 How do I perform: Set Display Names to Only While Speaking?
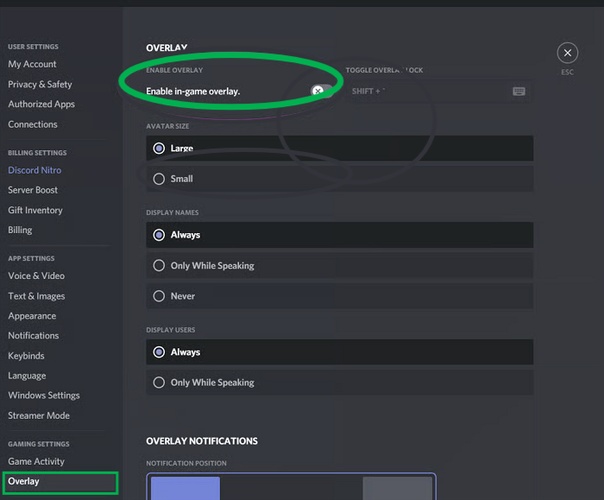coord(159,266)
